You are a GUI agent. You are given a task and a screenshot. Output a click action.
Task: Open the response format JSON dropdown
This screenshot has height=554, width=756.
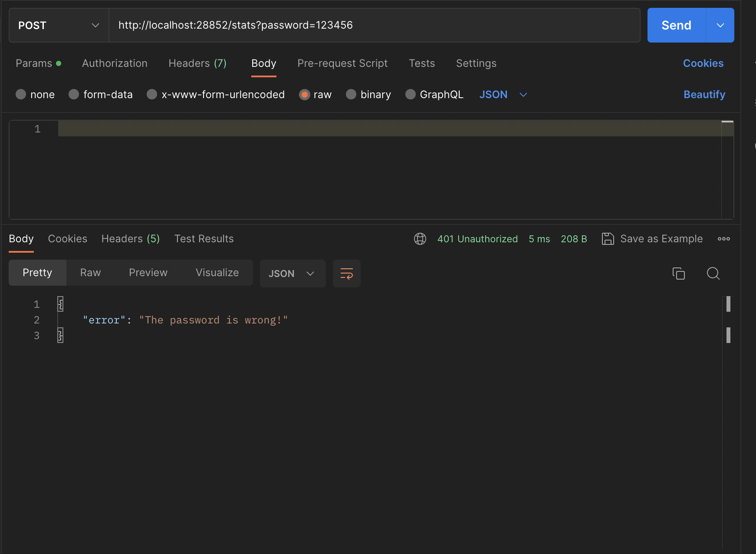(293, 274)
